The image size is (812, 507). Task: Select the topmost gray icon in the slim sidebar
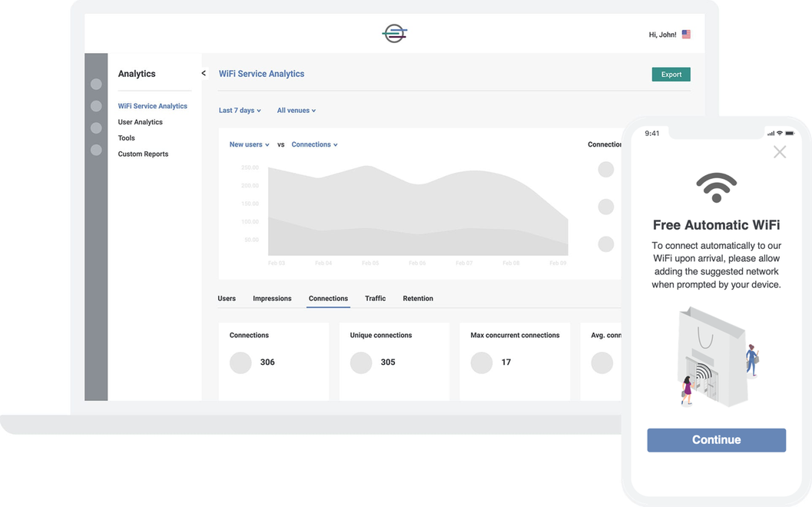(96, 84)
